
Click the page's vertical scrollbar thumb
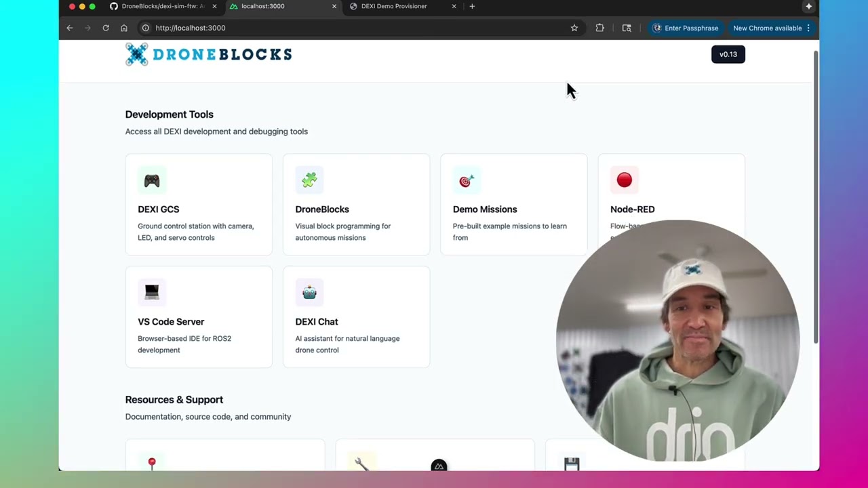coord(816,197)
